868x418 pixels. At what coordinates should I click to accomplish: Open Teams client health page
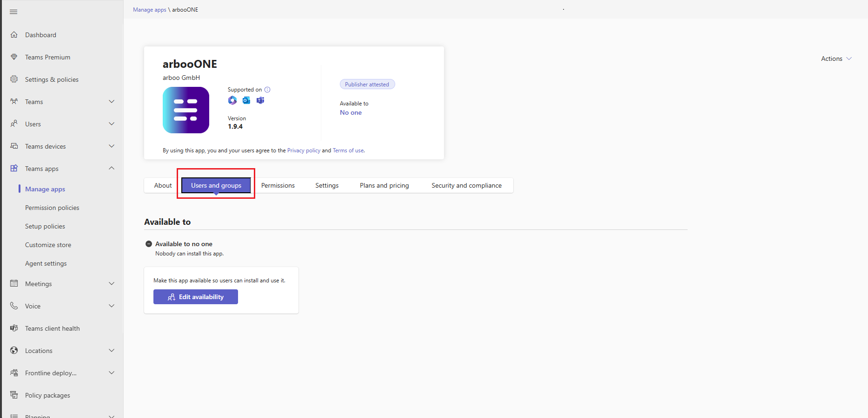(53, 328)
